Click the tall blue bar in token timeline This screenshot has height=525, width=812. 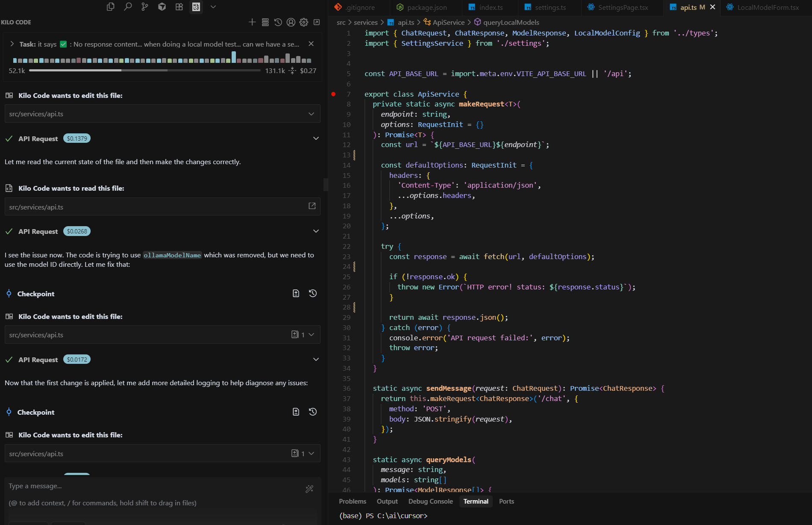[x=234, y=57]
